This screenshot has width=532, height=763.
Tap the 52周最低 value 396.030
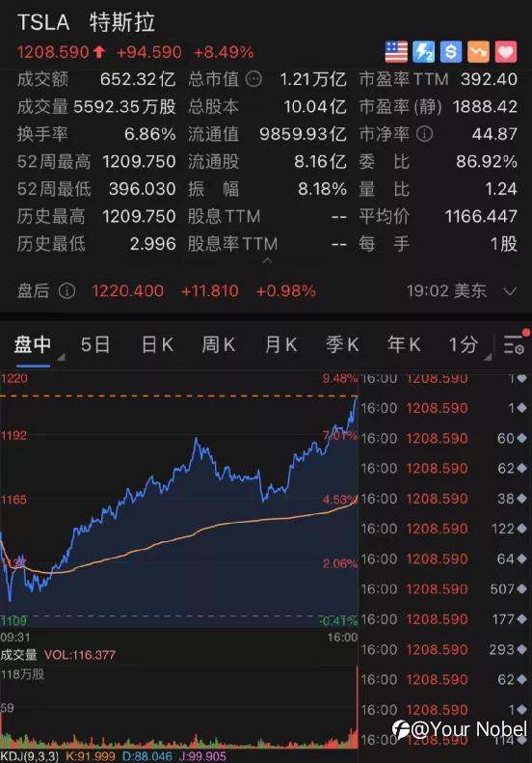(142, 189)
